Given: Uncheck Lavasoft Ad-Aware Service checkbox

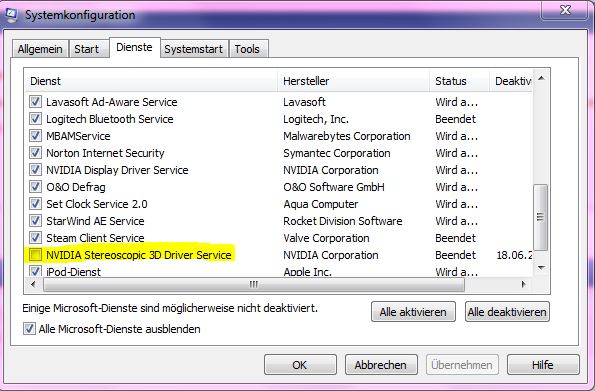Looking at the screenshot, I should click(x=35, y=102).
